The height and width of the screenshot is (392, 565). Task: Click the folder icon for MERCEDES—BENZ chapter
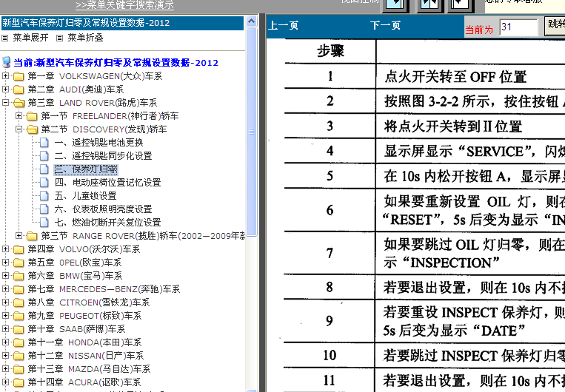[x=19, y=289]
